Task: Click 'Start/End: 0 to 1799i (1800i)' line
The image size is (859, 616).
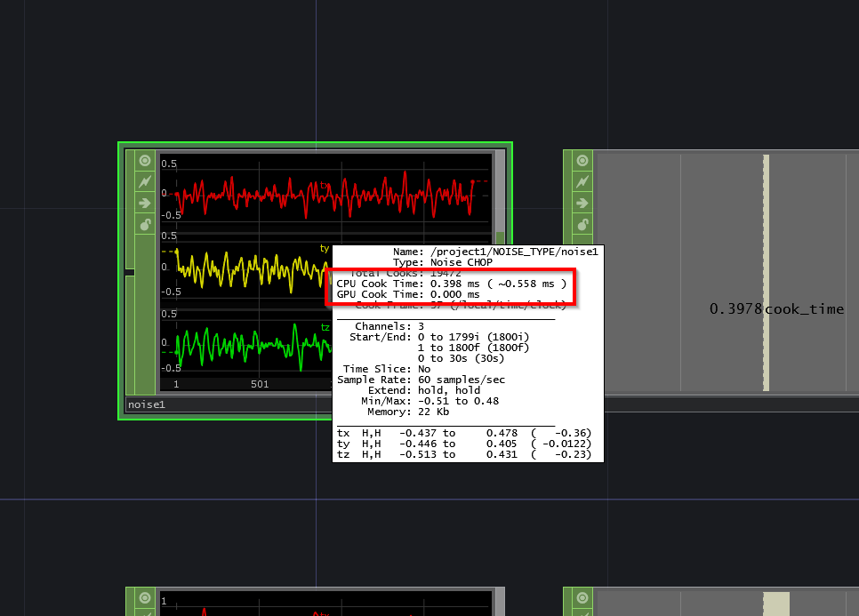Action: click(x=439, y=337)
